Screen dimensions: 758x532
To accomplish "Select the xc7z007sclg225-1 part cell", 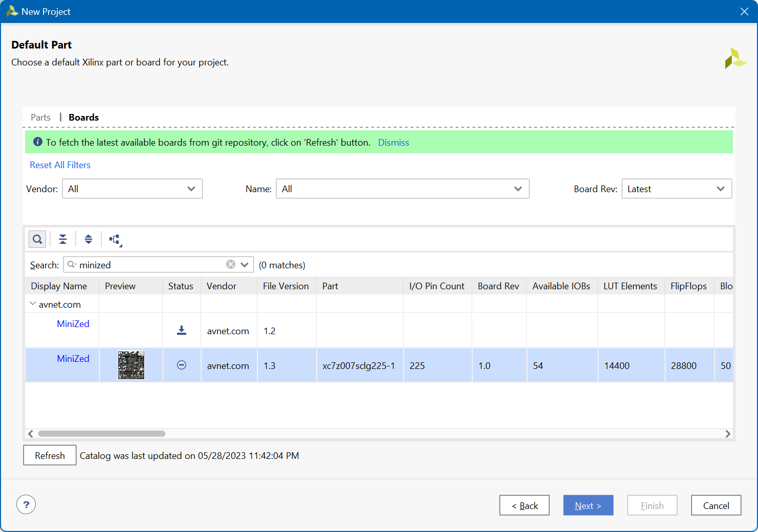I will (359, 365).
